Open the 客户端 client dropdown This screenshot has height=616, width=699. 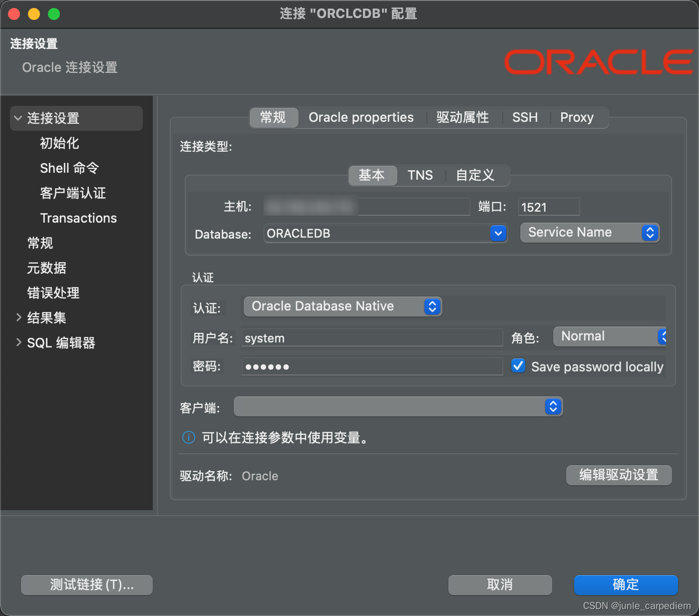[x=398, y=407]
